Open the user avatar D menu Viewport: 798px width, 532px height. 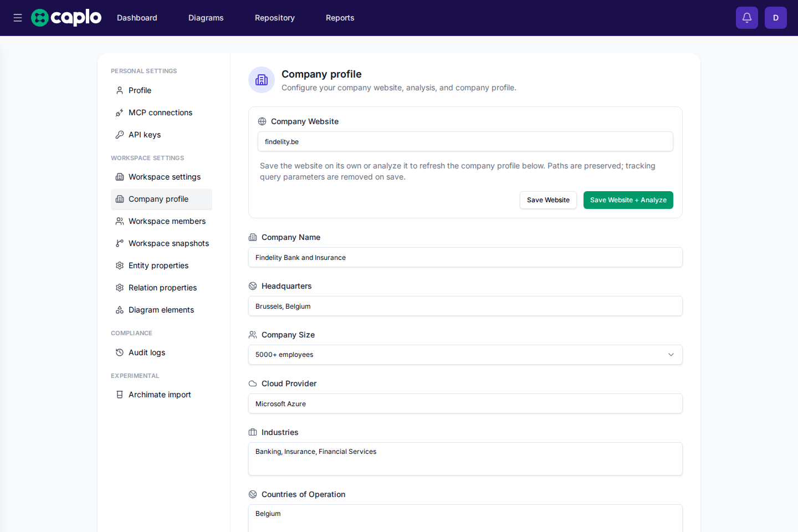point(776,18)
